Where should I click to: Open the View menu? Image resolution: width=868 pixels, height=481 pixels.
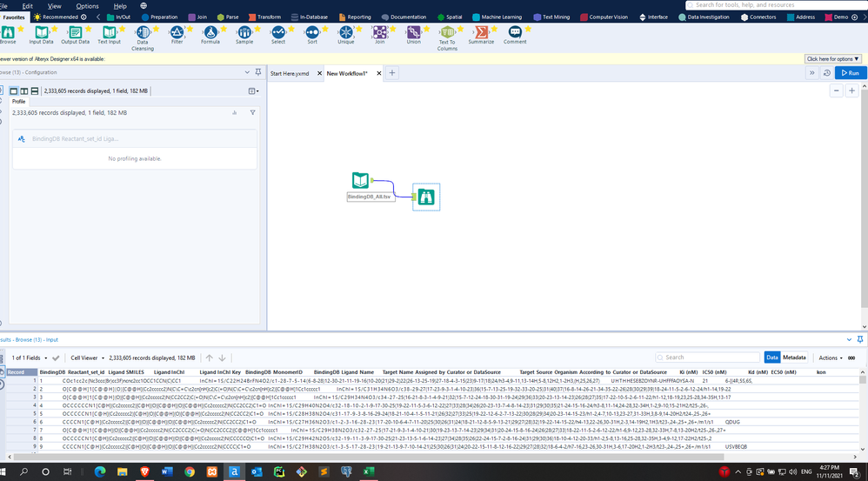pyautogui.click(x=54, y=6)
